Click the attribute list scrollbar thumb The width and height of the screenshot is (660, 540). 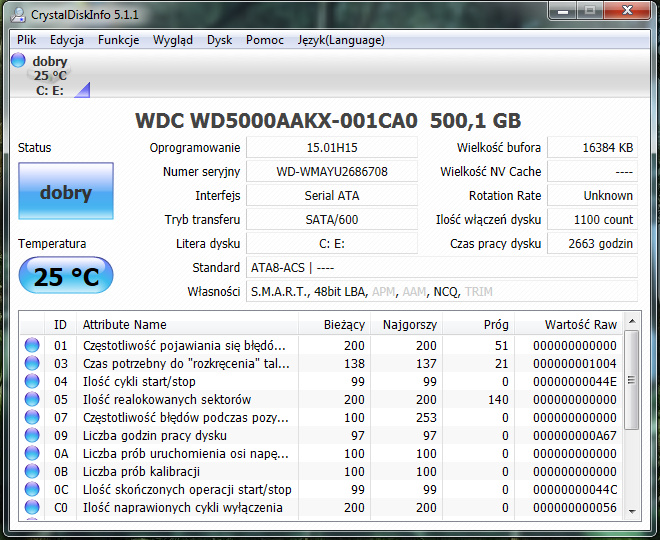point(631,380)
